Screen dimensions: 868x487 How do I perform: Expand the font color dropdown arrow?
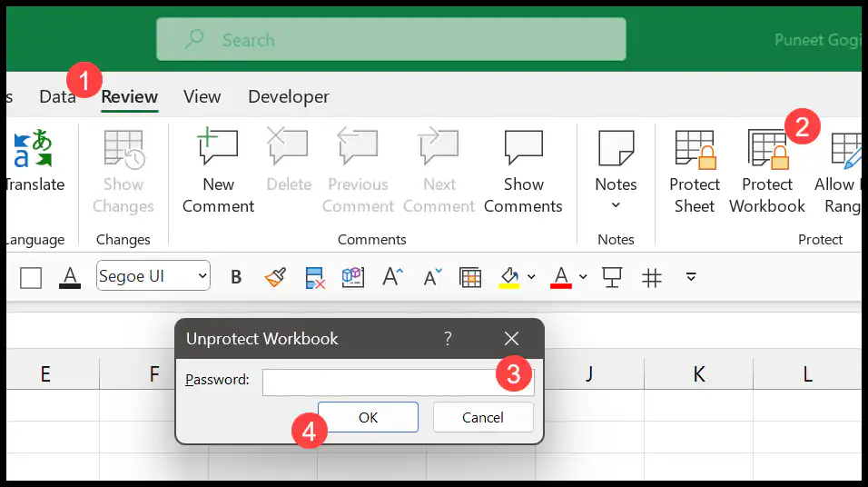(583, 276)
